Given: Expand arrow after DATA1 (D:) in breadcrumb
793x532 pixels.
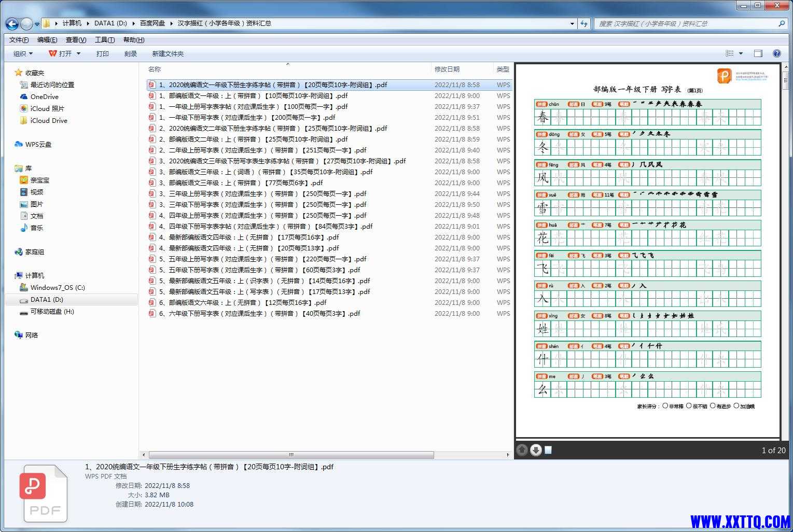Looking at the screenshot, I should 133,23.
